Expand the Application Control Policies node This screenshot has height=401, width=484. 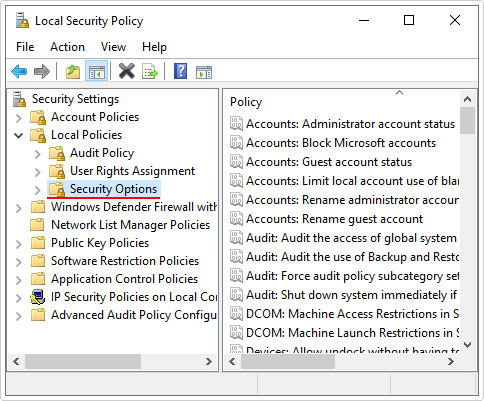point(19,280)
